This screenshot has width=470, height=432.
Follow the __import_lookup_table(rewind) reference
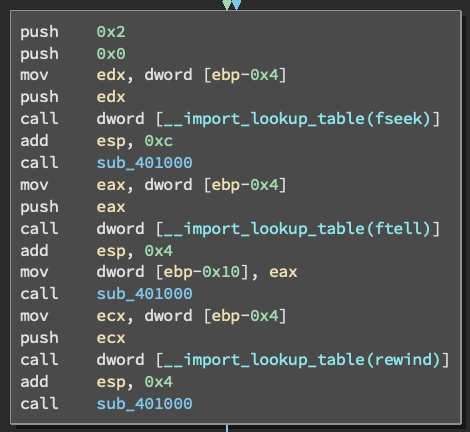pyautogui.click(x=302, y=360)
